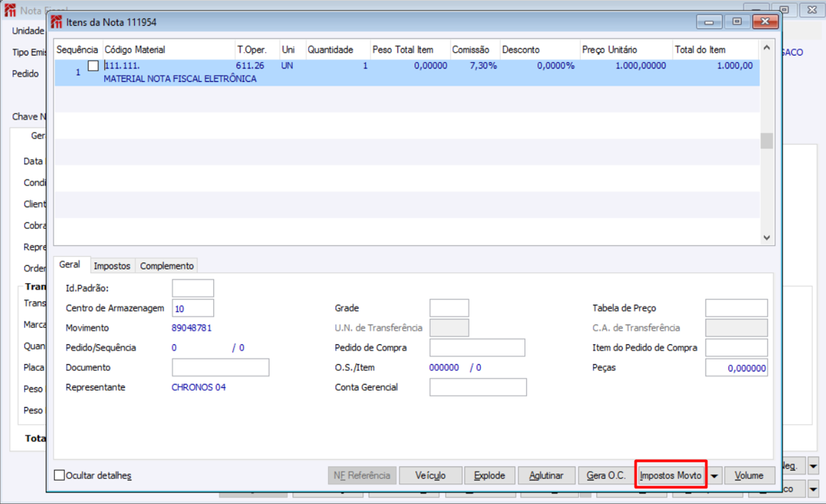Select the MATERIAL NOTA FISCAL ELETRÔNICA description

click(x=180, y=79)
